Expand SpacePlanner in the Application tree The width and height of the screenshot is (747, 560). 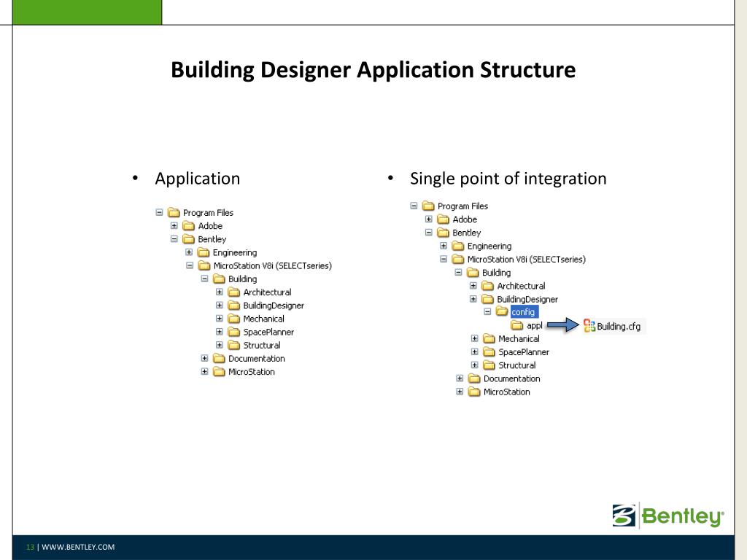[x=219, y=332]
